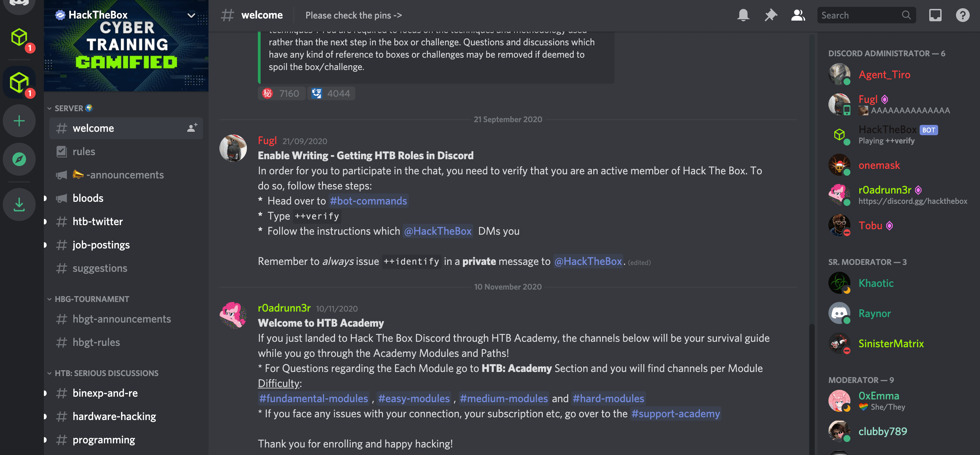Viewport: 980px width, 455px height.
Task: Toggle the 7160 emoji reaction
Action: coord(282,93)
